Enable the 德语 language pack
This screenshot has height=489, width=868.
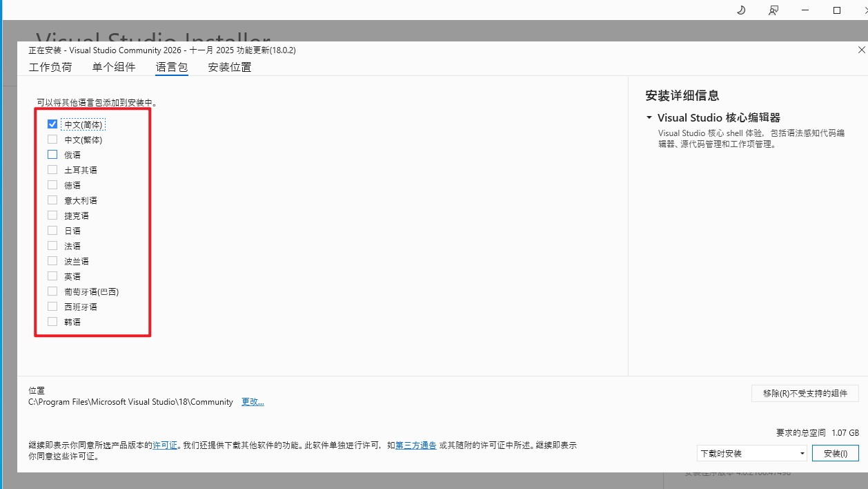(x=52, y=185)
